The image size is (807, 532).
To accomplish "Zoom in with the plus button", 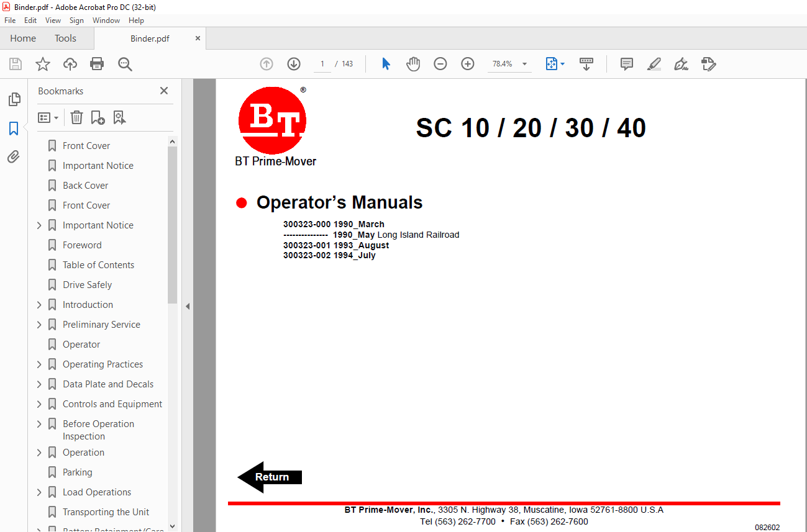I will click(x=468, y=64).
